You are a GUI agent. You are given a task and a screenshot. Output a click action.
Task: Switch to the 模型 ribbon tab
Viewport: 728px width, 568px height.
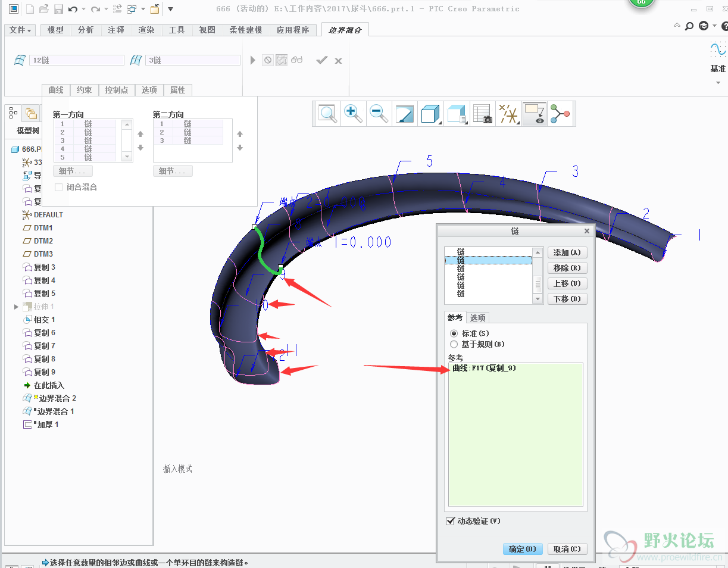(x=55, y=30)
